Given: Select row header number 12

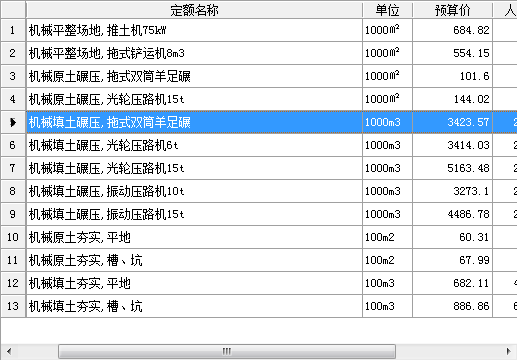Looking at the screenshot, I should [13, 283].
